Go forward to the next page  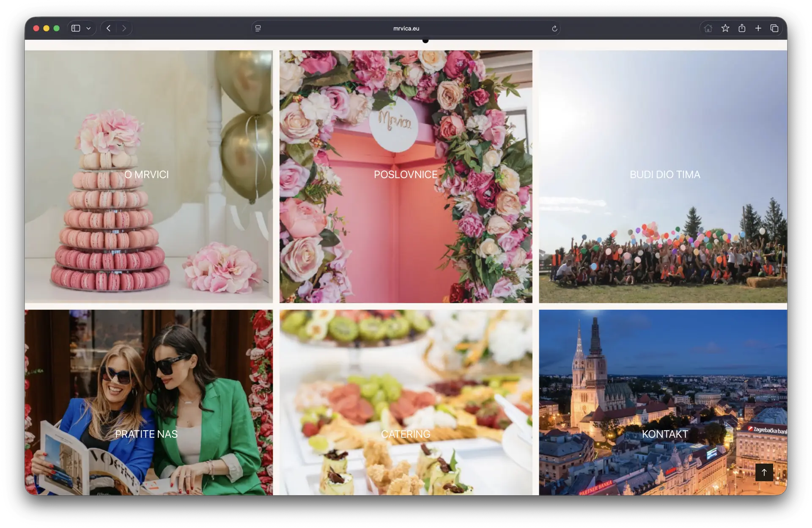[124, 28]
